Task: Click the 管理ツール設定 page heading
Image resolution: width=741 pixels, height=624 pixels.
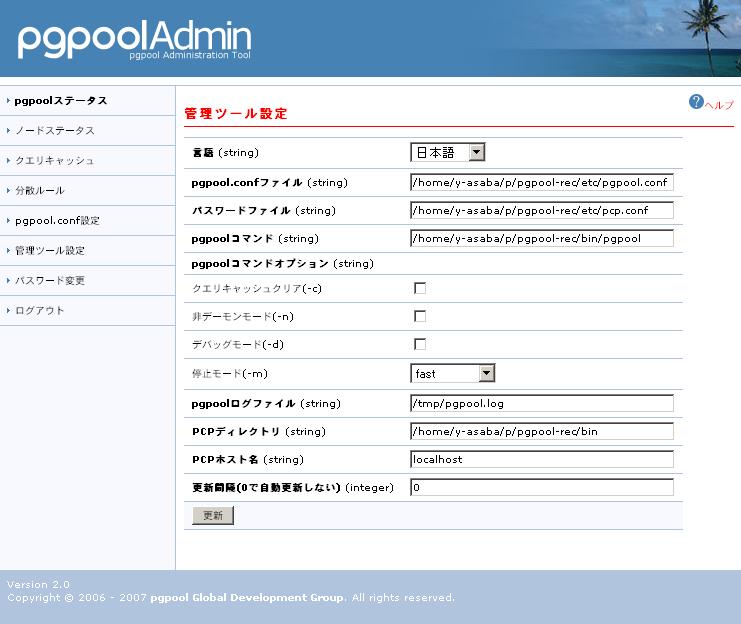Action: pyautogui.click(x=236, y=113)
